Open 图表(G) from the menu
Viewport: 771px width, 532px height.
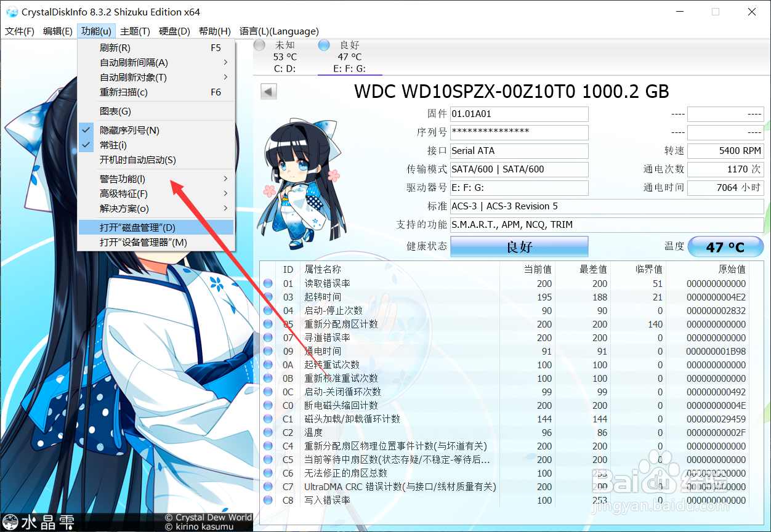pyautogui.click(x=156, y=111)
